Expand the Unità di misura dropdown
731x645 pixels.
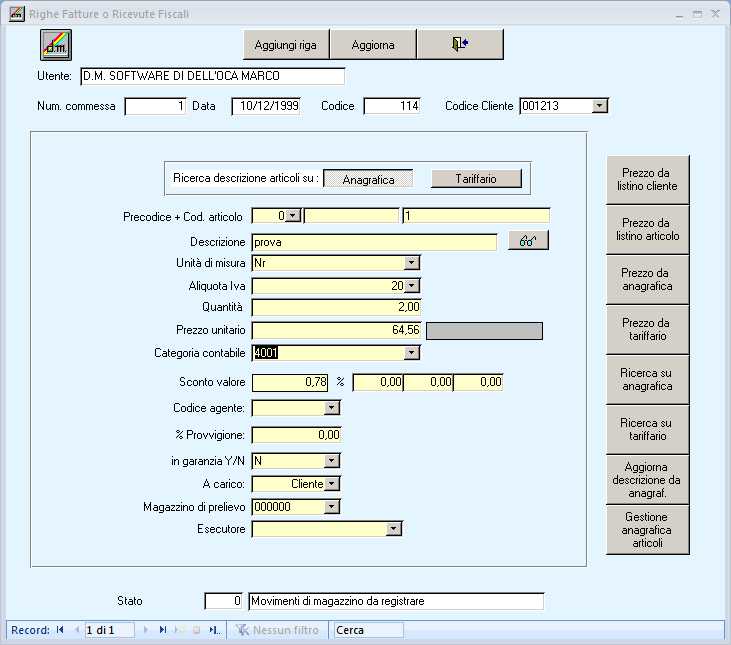coord(411,263)
